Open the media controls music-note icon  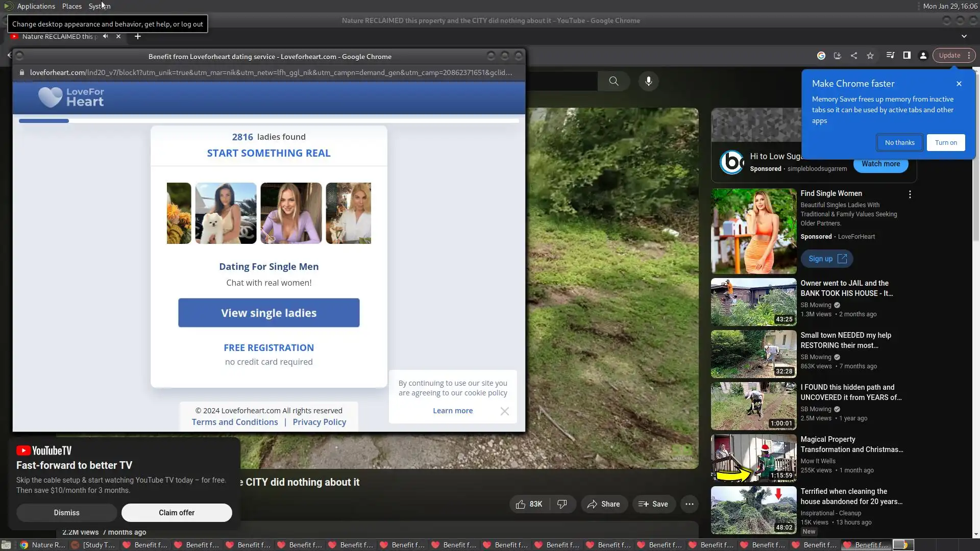coord(890,56)
